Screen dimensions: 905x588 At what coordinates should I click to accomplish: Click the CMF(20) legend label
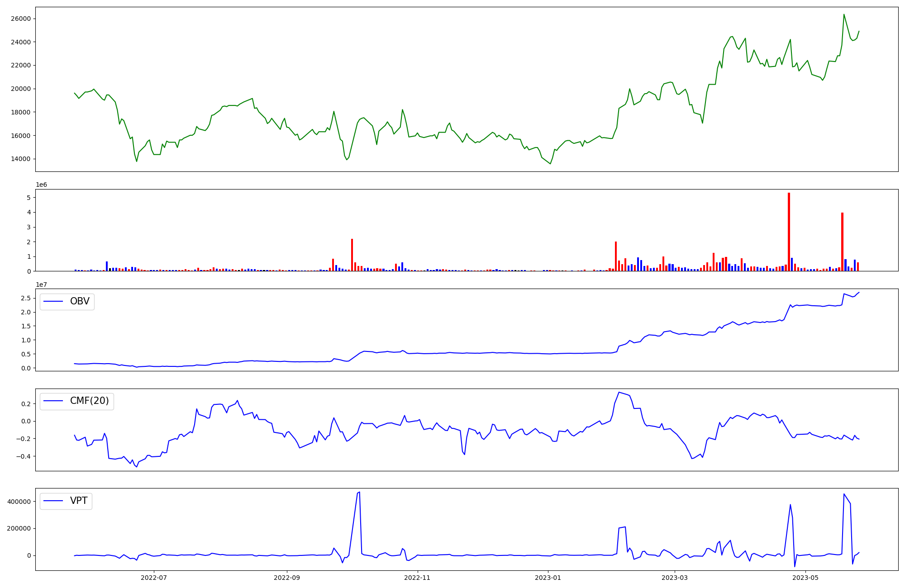pos(89,401)
